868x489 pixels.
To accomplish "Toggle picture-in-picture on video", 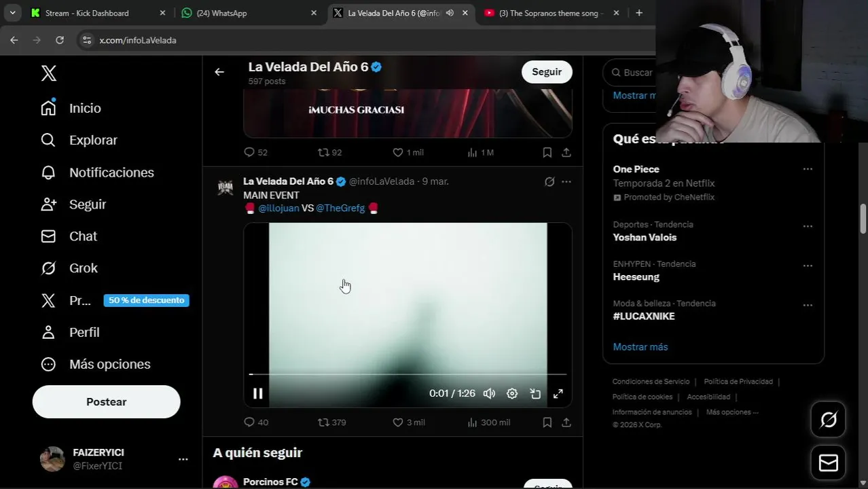I will [x=535, y=393].
